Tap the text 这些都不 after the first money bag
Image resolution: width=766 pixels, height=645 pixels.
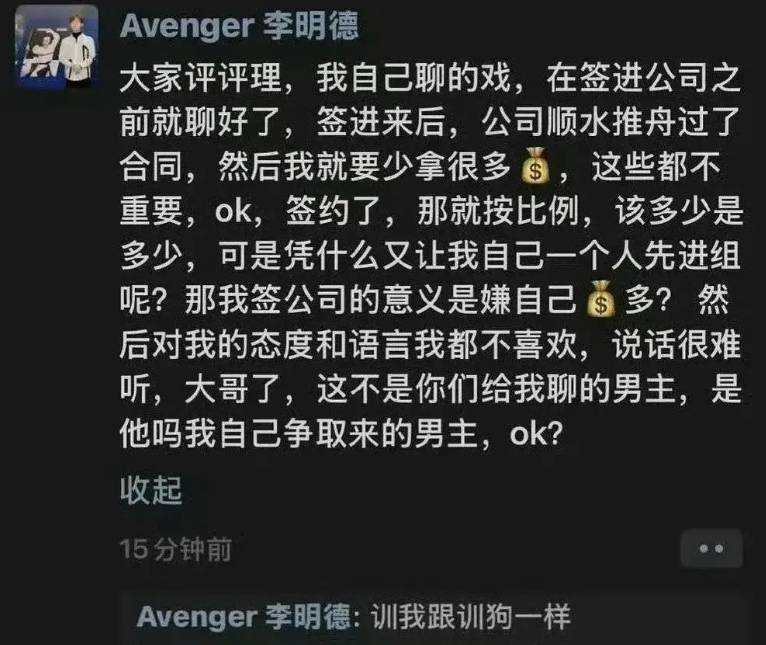click(x=656, y=166)
